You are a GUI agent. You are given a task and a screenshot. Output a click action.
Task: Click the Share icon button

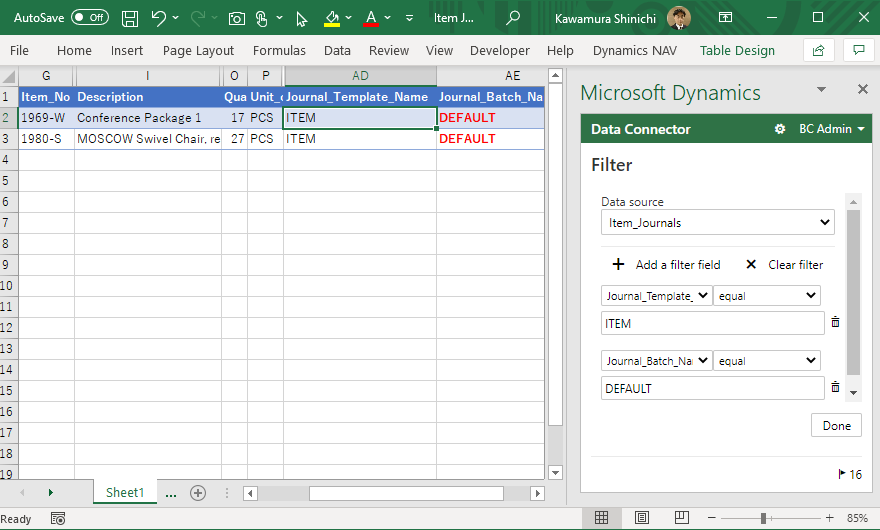819,51
